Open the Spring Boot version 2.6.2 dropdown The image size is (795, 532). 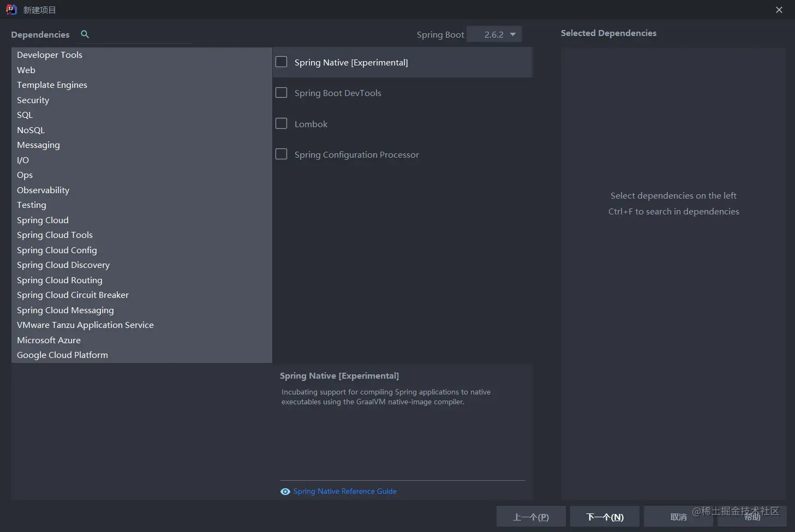click(494, 34)
